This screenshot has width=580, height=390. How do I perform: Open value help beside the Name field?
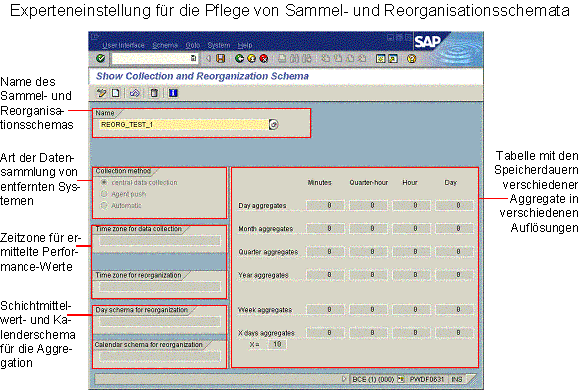click(273, 125)
